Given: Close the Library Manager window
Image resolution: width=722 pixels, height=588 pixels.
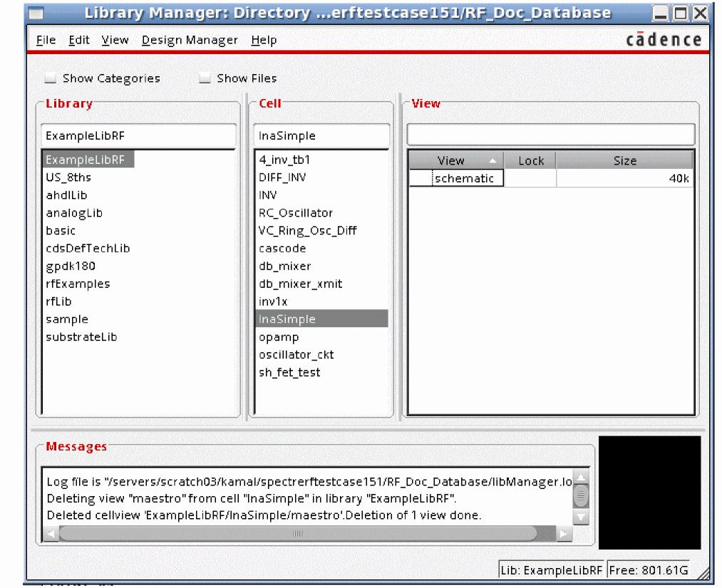Looking at the screenshot, I should click(701, 14).
